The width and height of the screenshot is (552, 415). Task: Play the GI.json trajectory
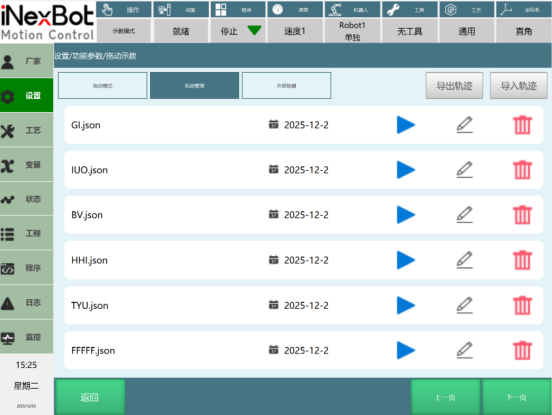tap(406, 125)
